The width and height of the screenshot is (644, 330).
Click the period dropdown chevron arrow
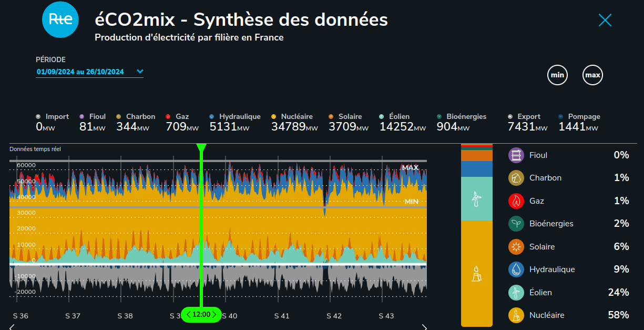pyautogui.click(x=140, y=71)
